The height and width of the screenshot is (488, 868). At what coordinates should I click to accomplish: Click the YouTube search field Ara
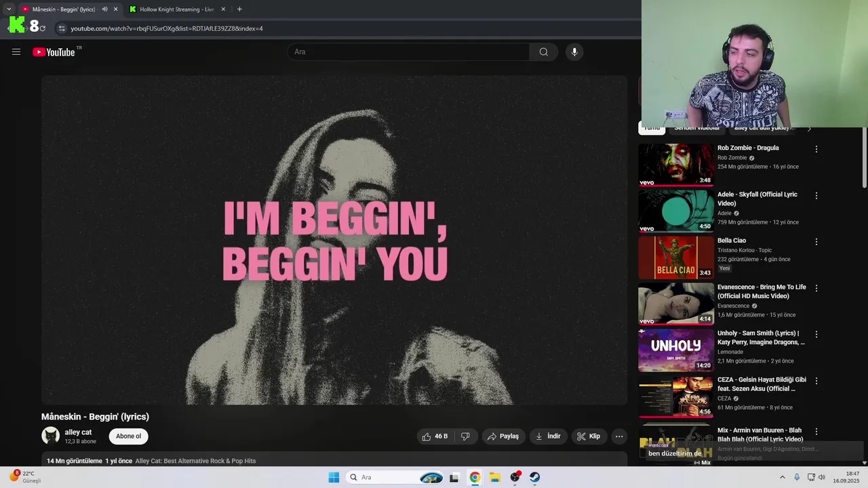409,52
